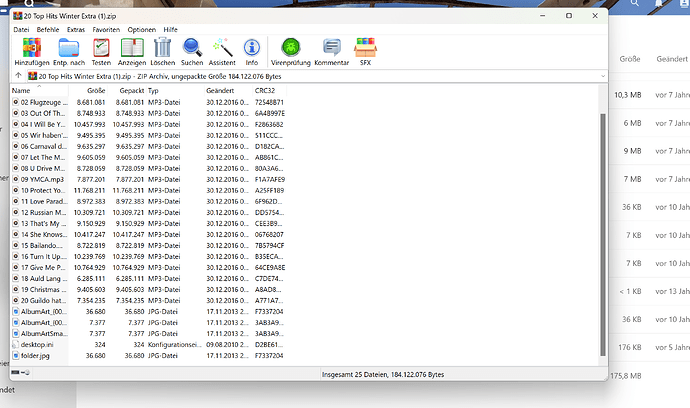This screenshot has height=408, width=690.
Task: Click the SFX toolbar icon
Action: tap(365, 48)
